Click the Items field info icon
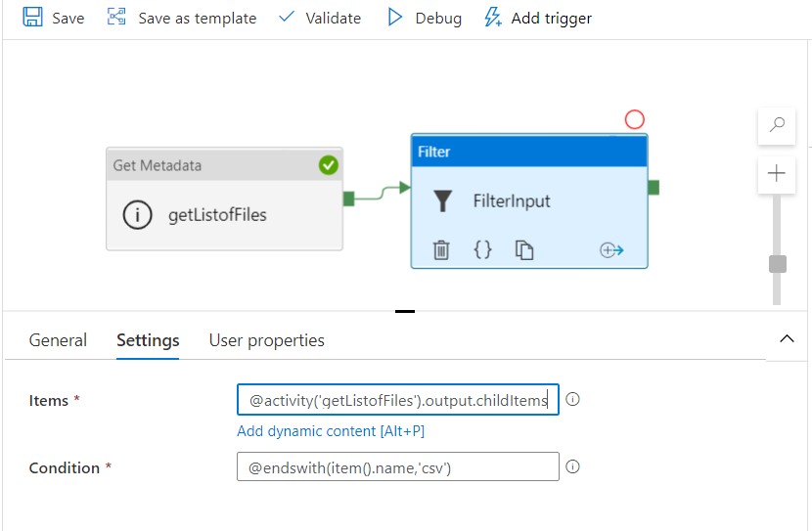Image resolution: width=812 pixels, height=531 pixels. click(x=573, y=399)
